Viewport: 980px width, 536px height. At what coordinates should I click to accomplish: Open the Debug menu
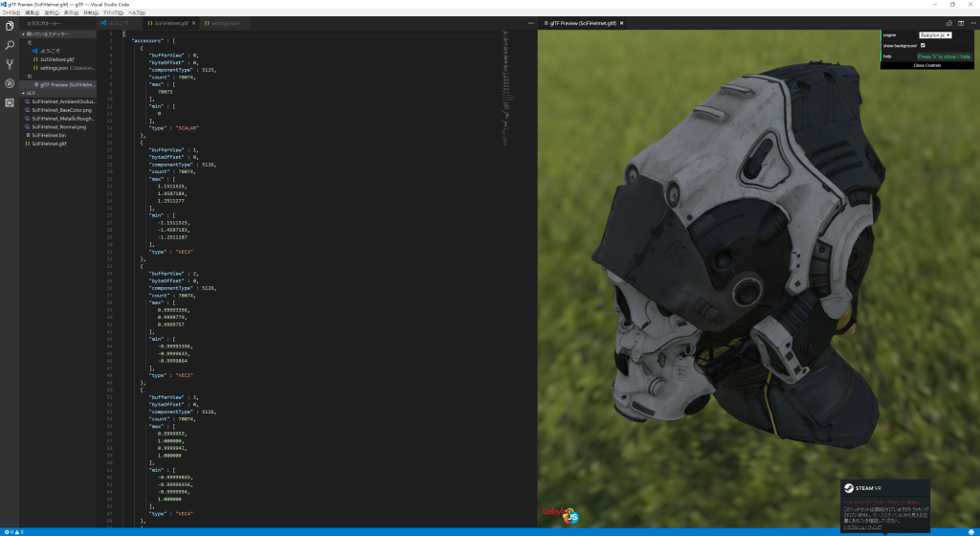click(x=113, y=12)
